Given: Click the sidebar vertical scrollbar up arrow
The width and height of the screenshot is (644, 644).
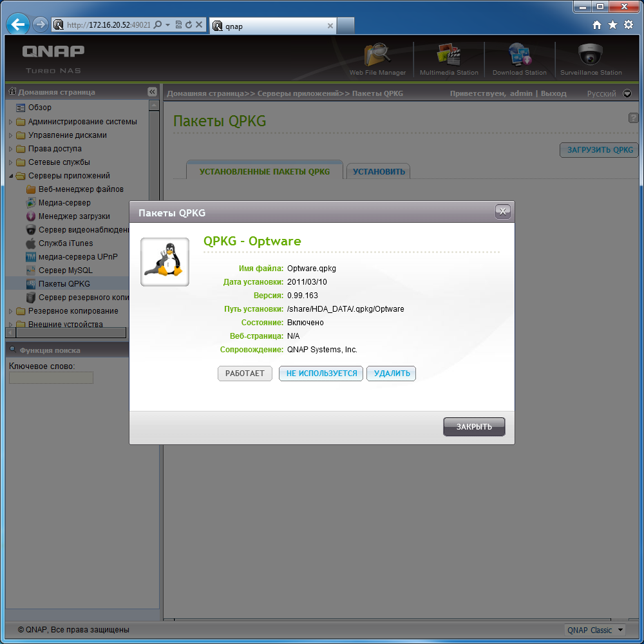Looking at the screenshot, I should pos(154,105).
